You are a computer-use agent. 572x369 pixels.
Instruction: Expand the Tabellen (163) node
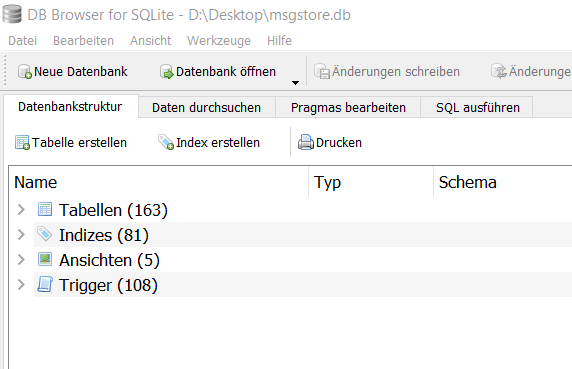[22, 210]
